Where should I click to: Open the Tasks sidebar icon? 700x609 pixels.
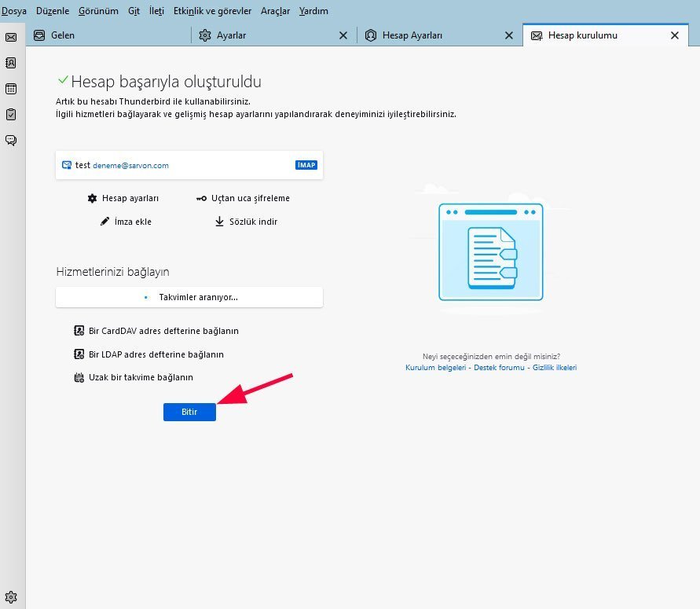(x=10, y=114)
